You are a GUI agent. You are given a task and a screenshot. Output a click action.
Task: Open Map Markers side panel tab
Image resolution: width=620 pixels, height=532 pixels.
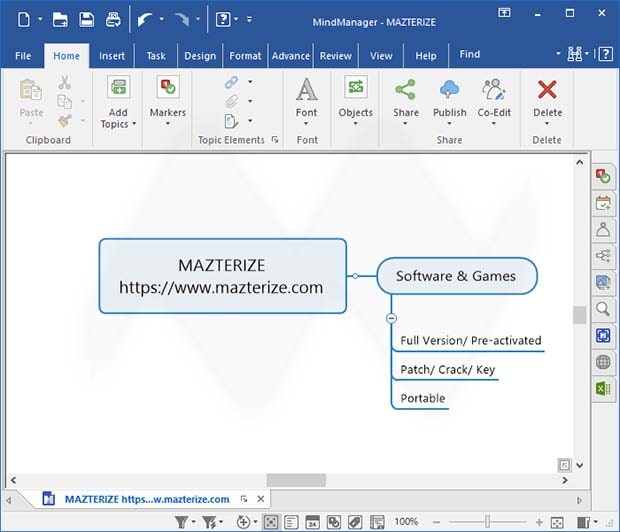click(603, 176)
